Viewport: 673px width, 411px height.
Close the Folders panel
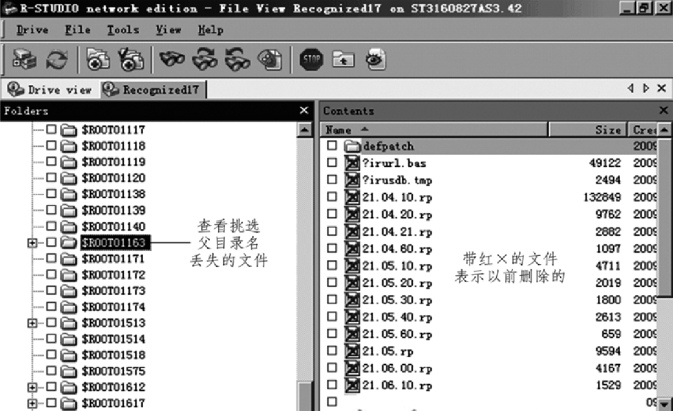(x=304, y=110)
